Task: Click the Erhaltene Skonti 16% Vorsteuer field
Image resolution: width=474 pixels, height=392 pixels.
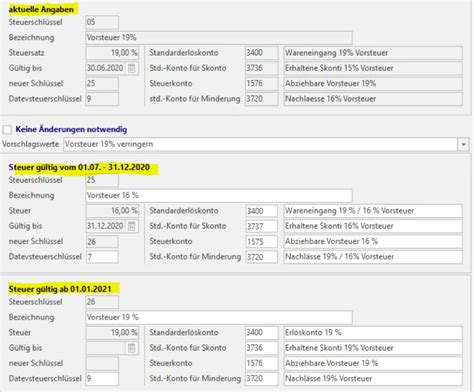Action: pos(373,226)
